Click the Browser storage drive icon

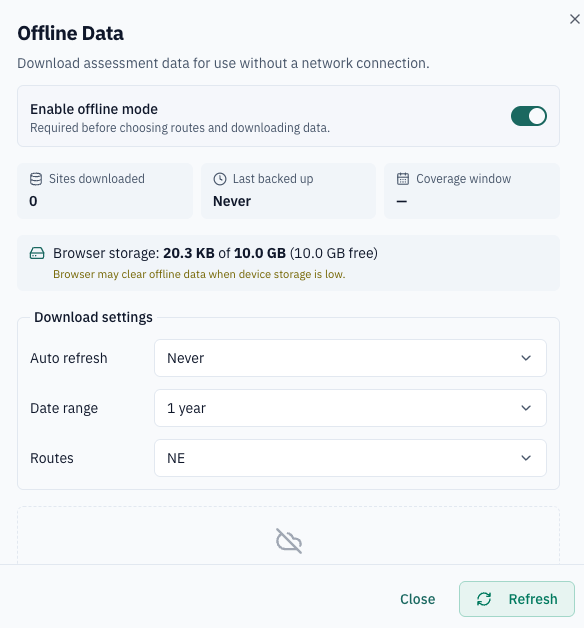[x=37, y=253]
